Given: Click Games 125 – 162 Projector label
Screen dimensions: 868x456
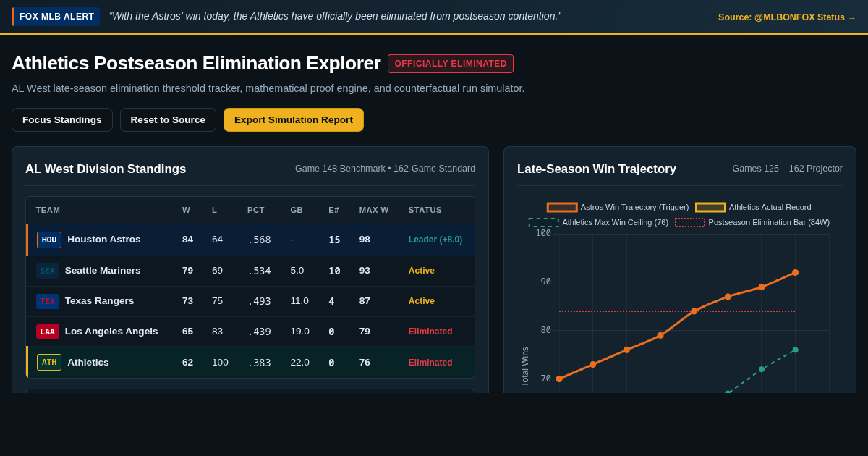Looking at the screenshot, I should click(787, 169).
